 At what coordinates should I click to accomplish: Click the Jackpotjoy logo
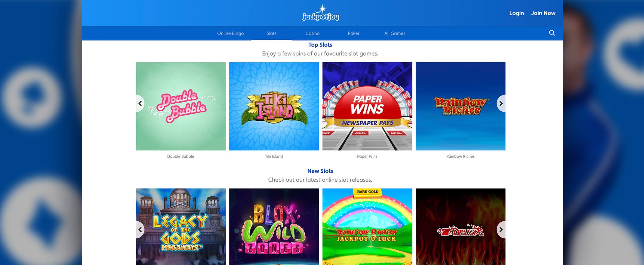[321, 13]
